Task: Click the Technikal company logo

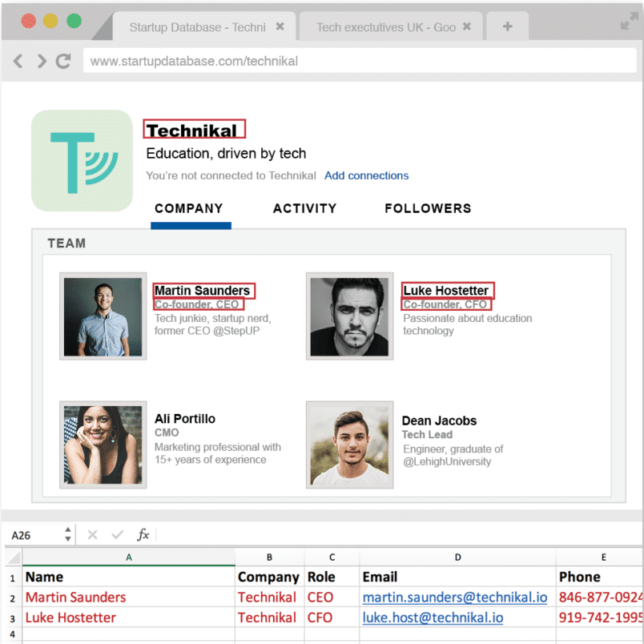Action: click(x=82, y=161)
